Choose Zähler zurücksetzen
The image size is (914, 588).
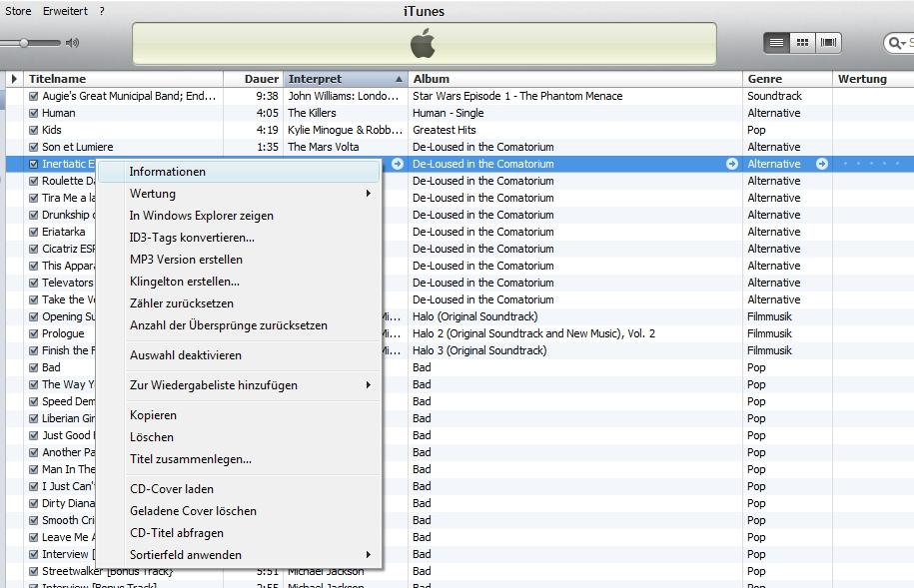pyautogui.click(x=239, y=303)
